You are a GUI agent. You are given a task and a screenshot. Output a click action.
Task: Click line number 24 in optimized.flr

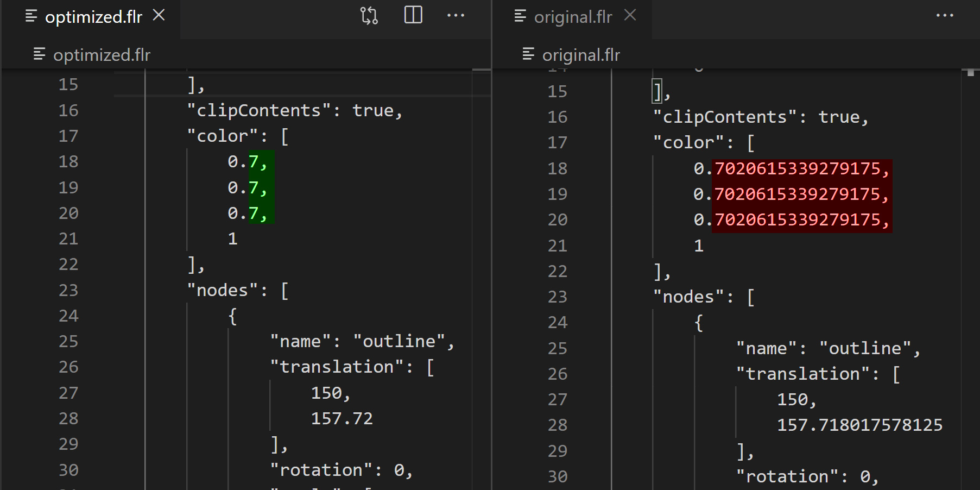click(x=68, y=316)
